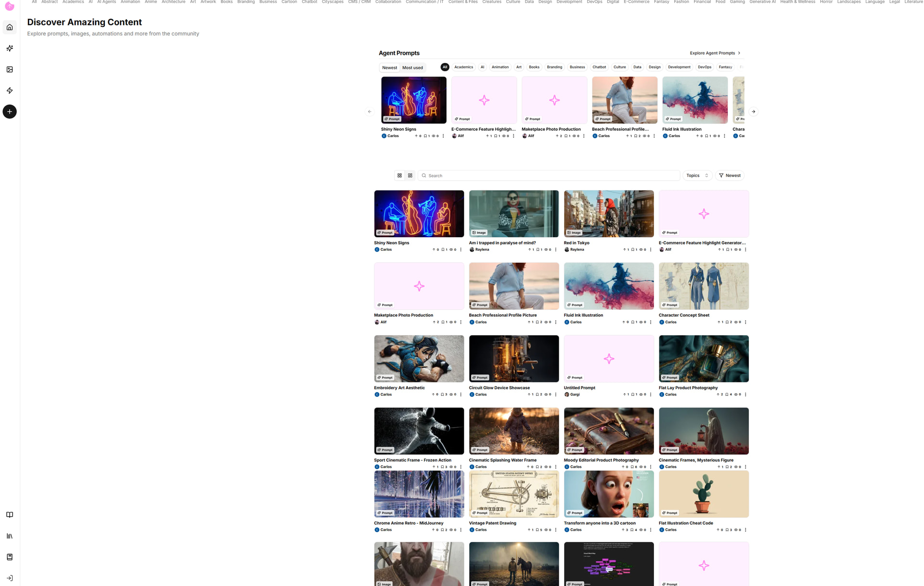Screen dimensions: 924x586
Task: Open the lightning automations sidebar icon
Action: 10,90
